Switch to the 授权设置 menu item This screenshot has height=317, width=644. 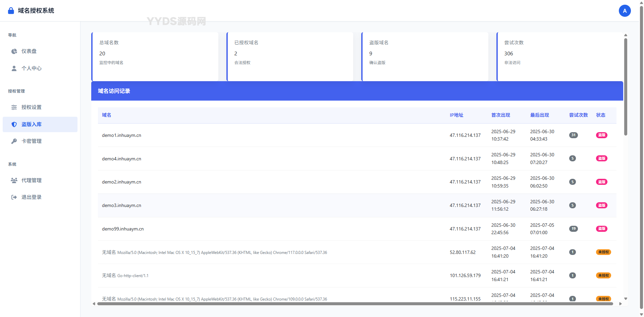point(32,107)
